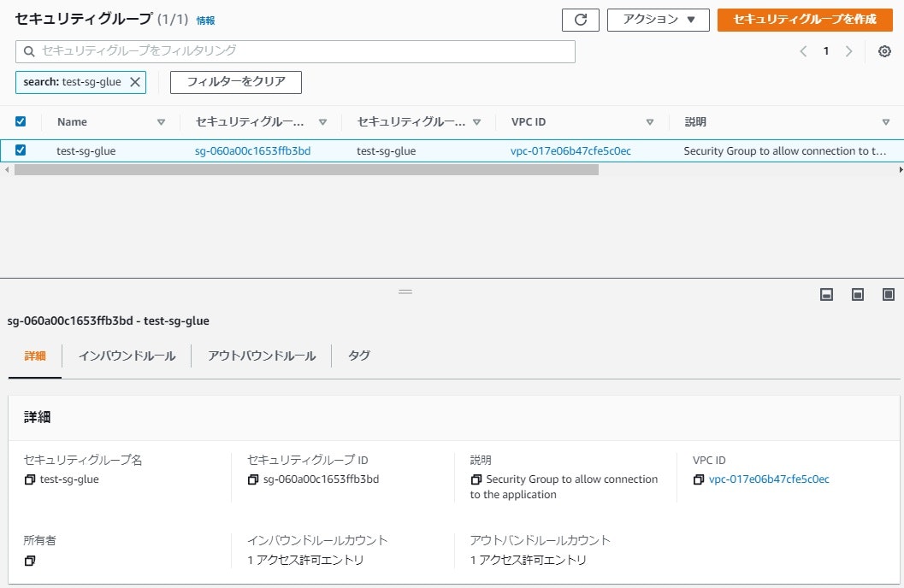Go to next page arrow
Screen dimensions: 904x588
point(848,51)
